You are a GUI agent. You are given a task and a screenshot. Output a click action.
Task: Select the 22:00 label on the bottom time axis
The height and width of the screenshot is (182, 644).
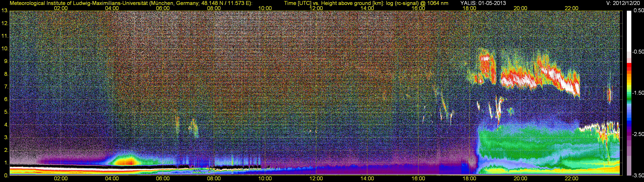point(571,179)
